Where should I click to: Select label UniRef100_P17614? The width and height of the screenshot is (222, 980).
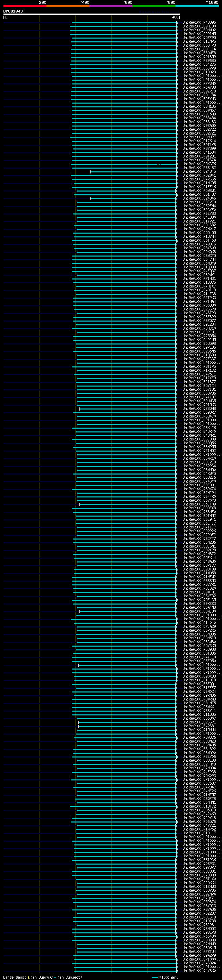pyautogui.click(x=199, y=141)
